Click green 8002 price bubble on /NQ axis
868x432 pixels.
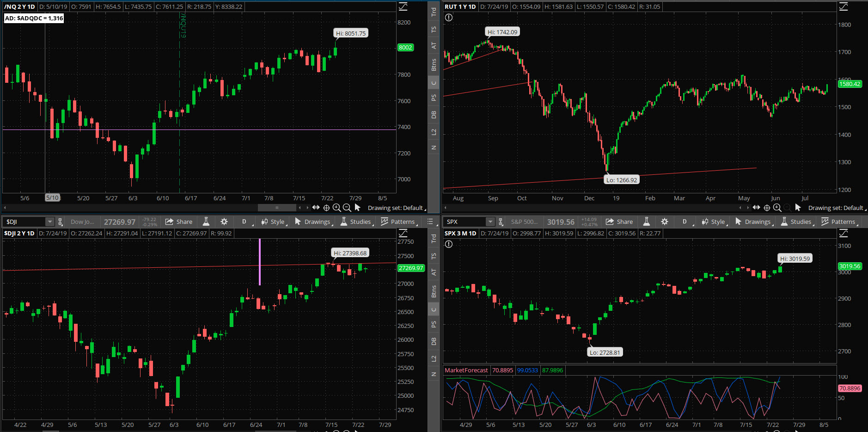click(x=405, y=47)
